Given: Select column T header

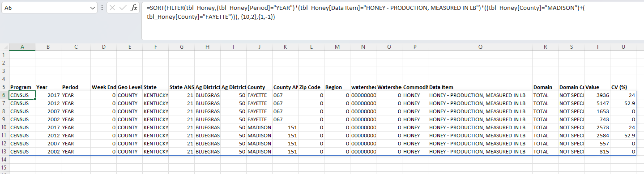Looking at the screenshot, I should pyautogui.click(x=597, y=47).
